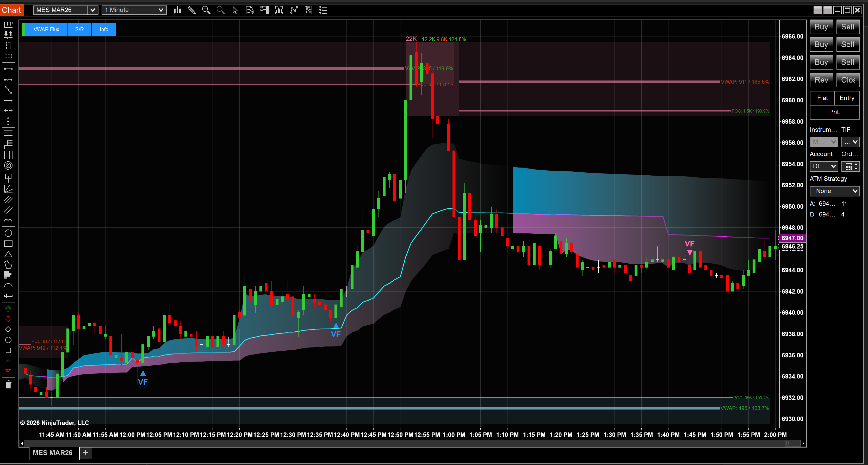This screenshot has height=465, width=868.
Task: Open the indicators bar-chart icon
Action: tap(279, 10)
